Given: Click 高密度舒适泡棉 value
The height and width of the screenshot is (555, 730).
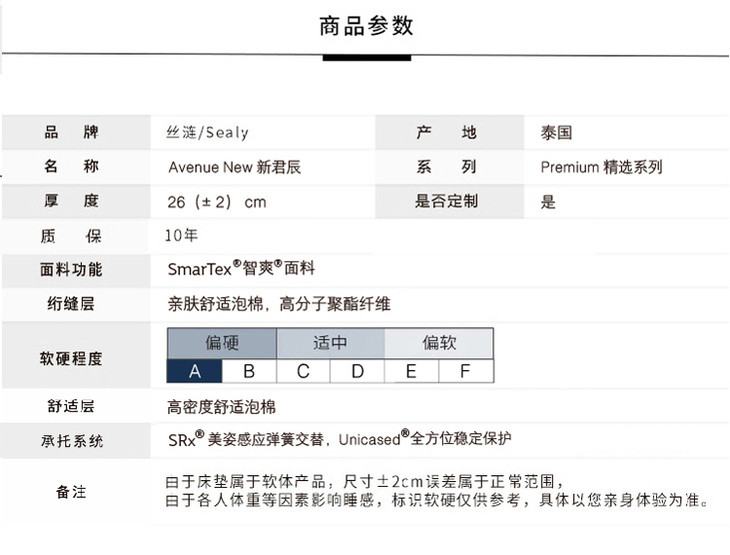Looking at the screenshot, I should 221,407.
